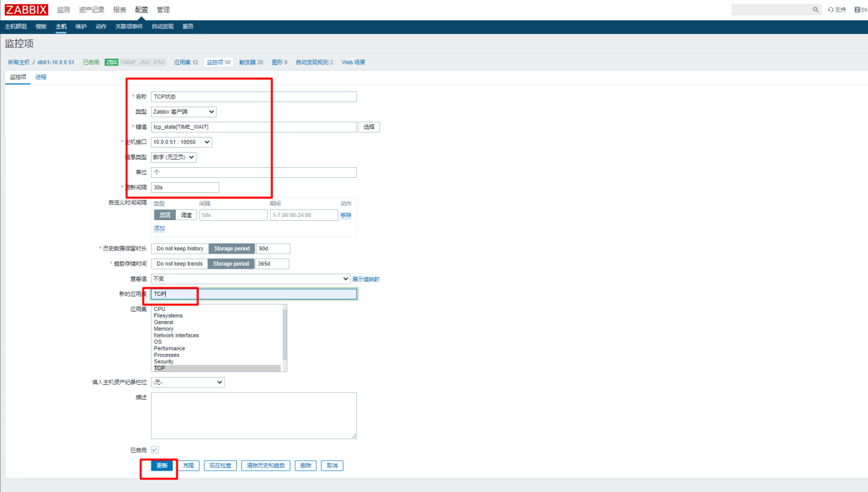Open Web 场景 link
The image size is (868, 492).
click(x=353, y=62)
